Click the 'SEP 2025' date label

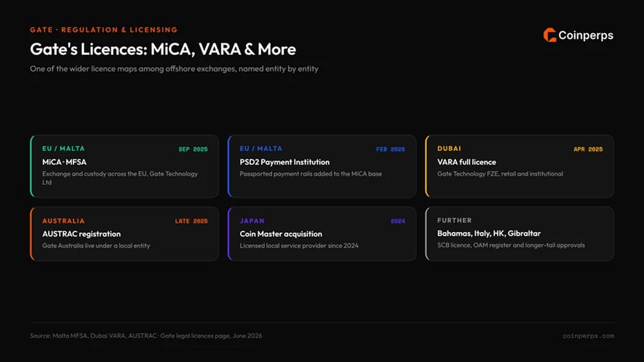point(193,149)
